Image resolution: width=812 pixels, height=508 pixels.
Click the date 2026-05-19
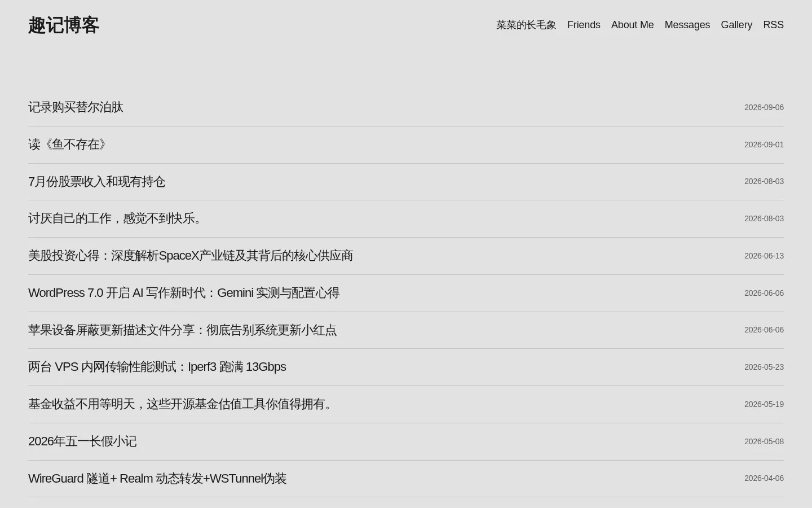tap(764, 404)
